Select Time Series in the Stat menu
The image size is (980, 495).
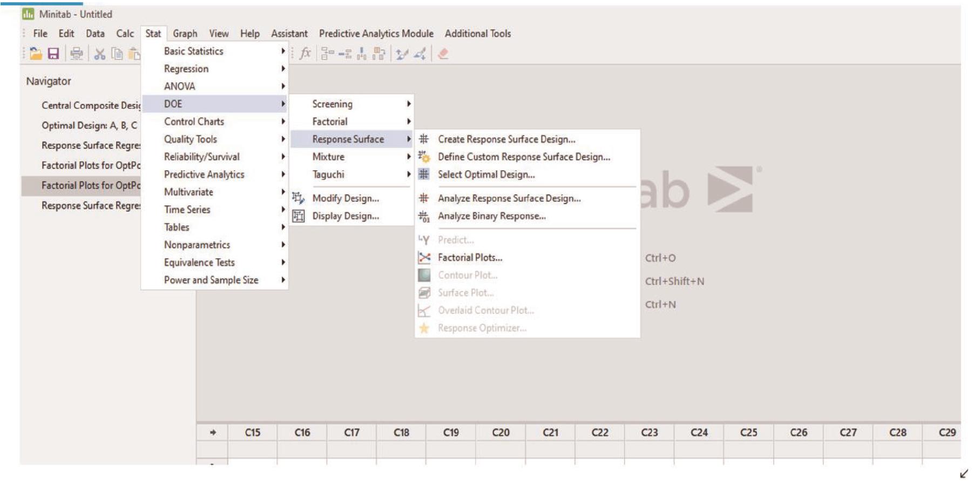coord(214,210)
